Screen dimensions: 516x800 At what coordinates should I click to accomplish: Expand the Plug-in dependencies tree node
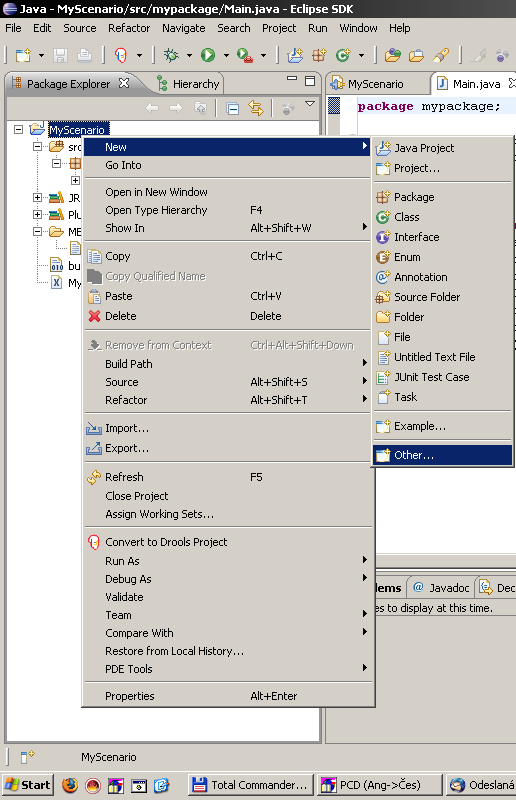(37, 214)
